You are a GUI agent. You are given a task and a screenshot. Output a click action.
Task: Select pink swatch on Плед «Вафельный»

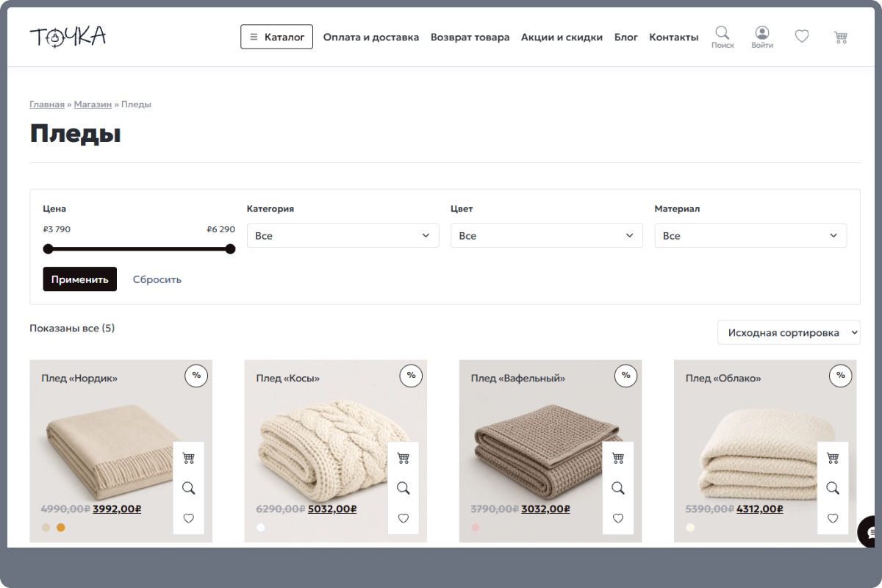[x=476, y=527]
